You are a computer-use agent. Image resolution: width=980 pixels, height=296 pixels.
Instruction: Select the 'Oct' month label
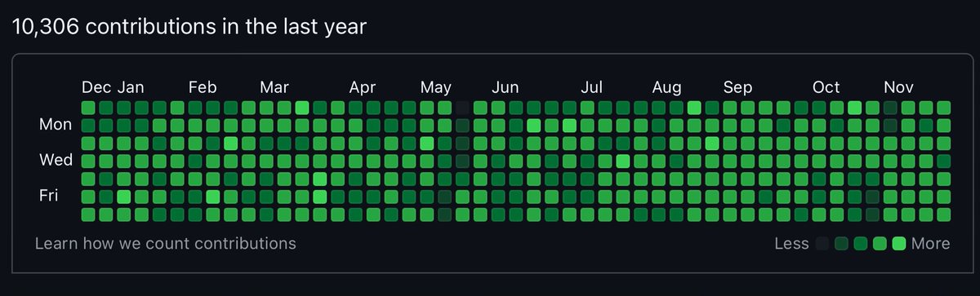pyautogui.click(x=826, y=87)
